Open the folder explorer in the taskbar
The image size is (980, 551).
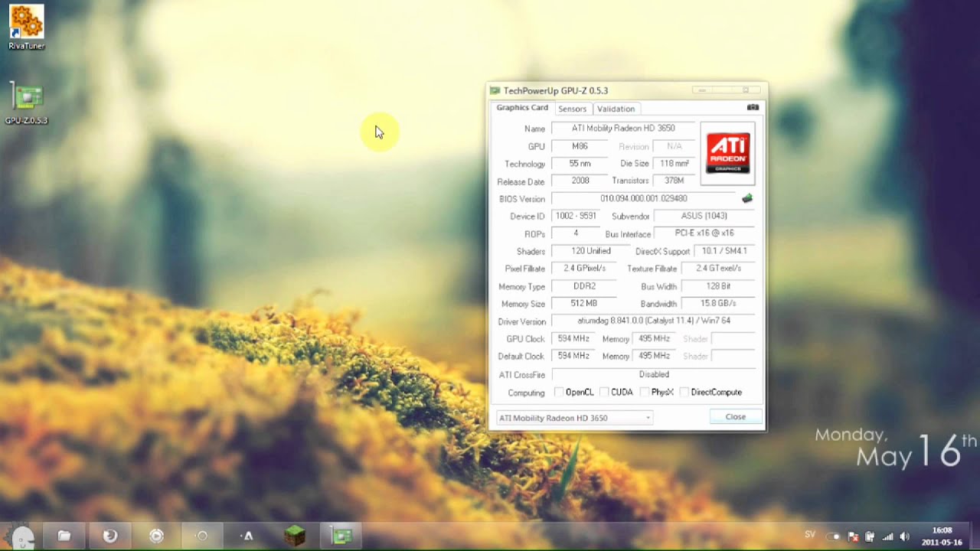(x=64, y=536)
